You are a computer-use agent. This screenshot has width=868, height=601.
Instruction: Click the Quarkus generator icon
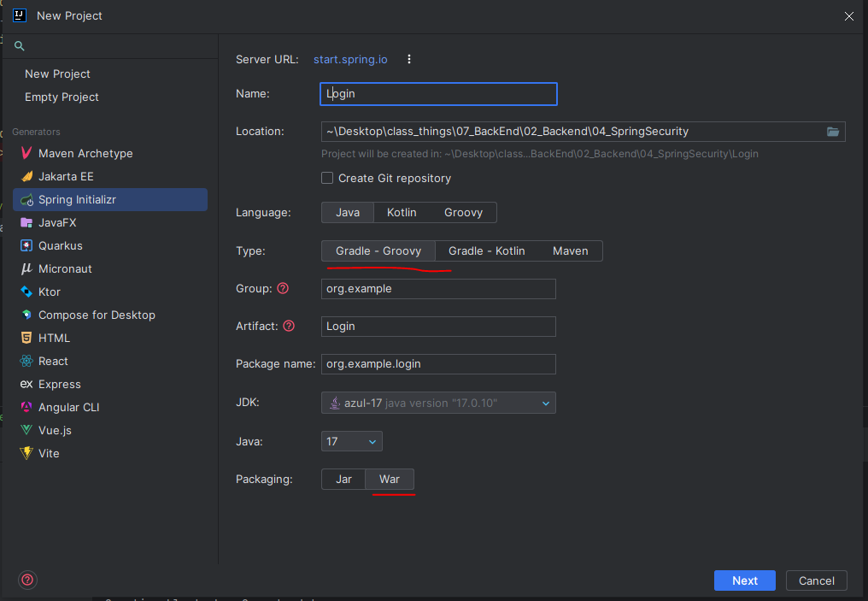26,245
